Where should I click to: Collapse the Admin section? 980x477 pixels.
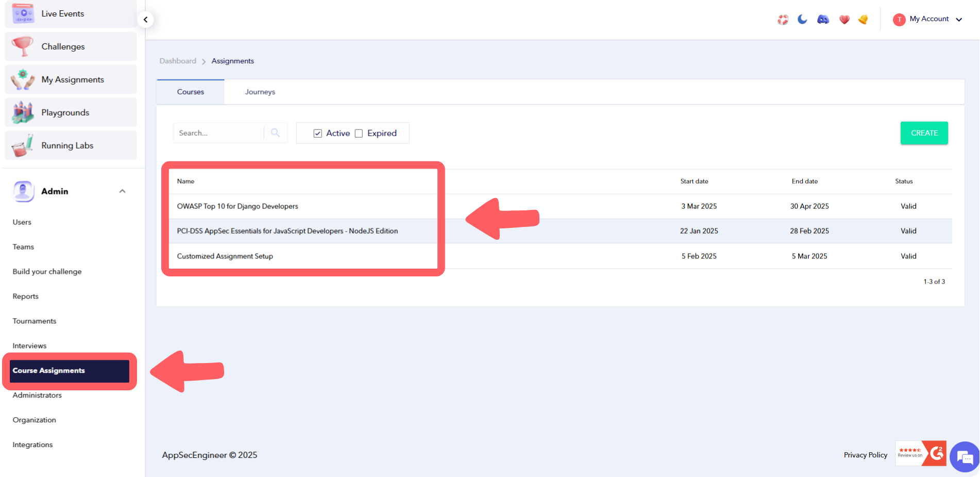(x=122, y=191)
